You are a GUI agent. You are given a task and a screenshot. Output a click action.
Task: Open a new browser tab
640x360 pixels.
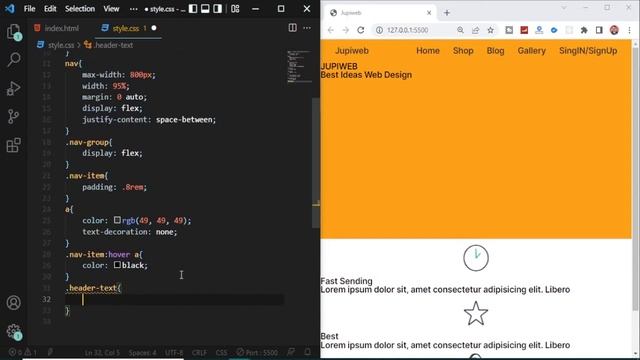[x=447, y=13]
